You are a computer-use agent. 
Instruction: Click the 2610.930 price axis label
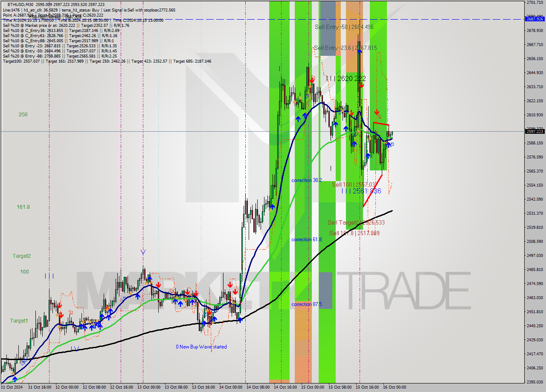[x=535, y=115]
